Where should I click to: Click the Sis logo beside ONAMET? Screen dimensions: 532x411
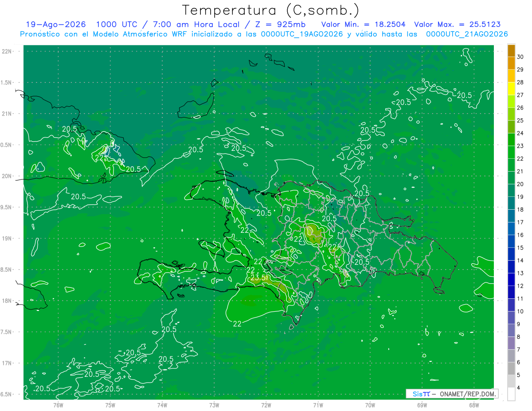click(421, 394)
